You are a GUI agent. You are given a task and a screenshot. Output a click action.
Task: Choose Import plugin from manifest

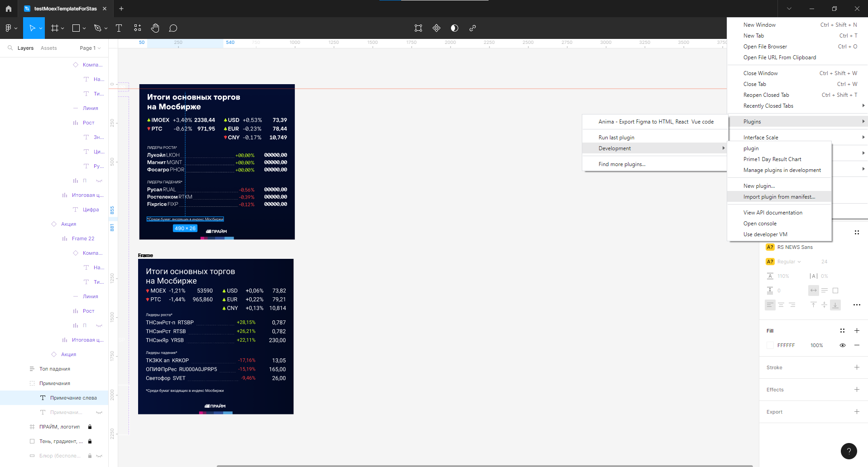pos(779,197)
